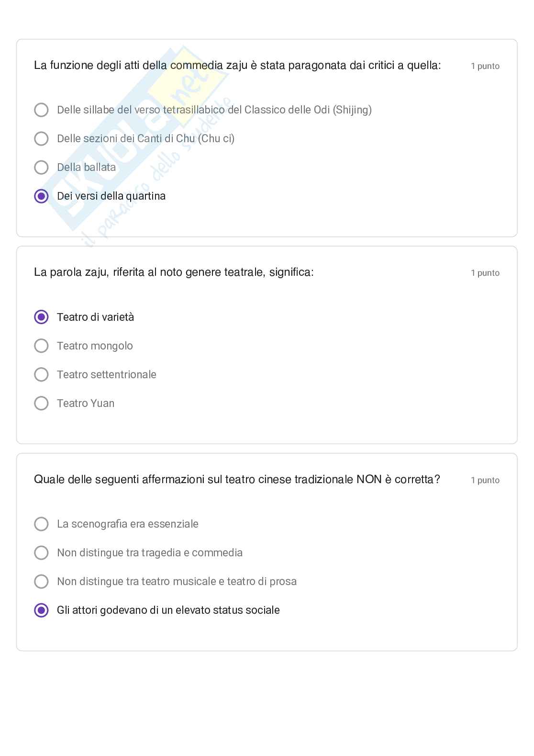Pick the 'Teatro settentrionale' radio button
This screenshot has height=756, width=534.
pos(42,374)
